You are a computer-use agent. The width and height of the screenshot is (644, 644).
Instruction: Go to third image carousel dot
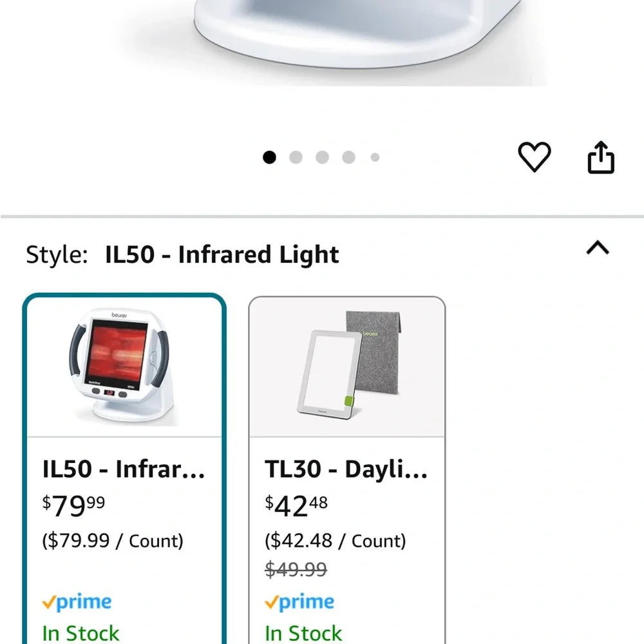tap(322, 157)
